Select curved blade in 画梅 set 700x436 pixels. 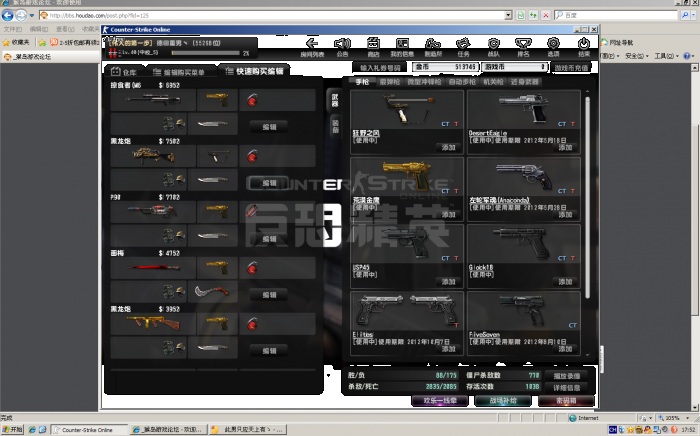(212, 291)
